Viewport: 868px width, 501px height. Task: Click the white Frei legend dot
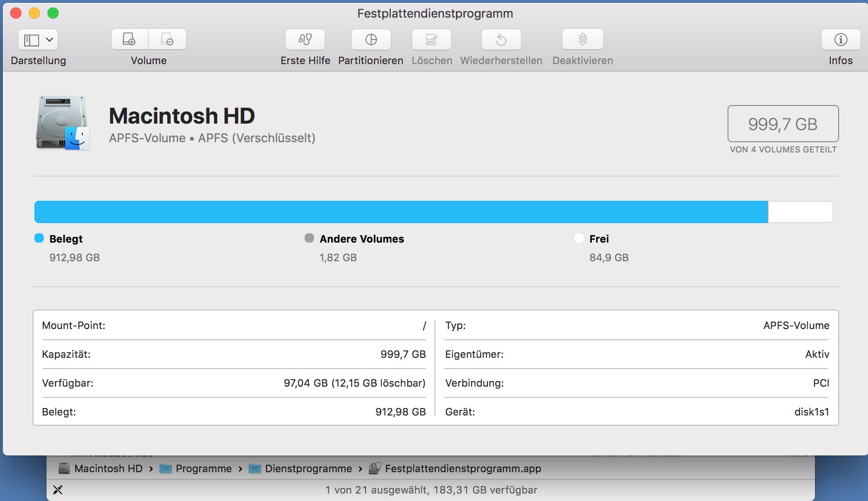click(579, 238)
